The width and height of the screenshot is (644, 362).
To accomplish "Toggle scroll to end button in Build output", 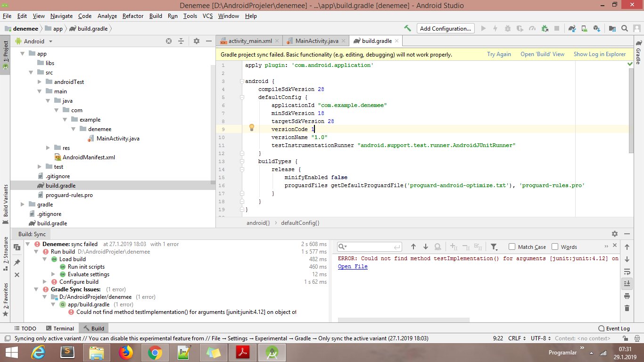I will (x=627, y=283).
